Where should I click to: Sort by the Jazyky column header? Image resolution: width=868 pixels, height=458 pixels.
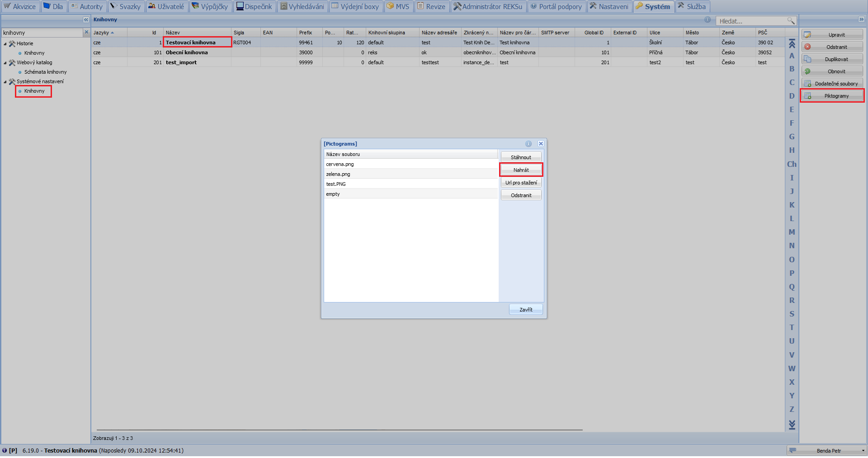101,33
